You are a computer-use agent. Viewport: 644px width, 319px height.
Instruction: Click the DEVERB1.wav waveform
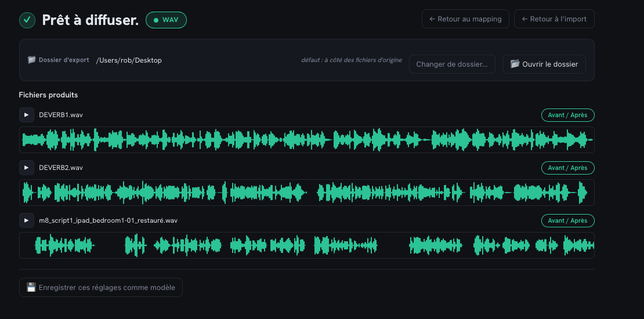point(307,140)
